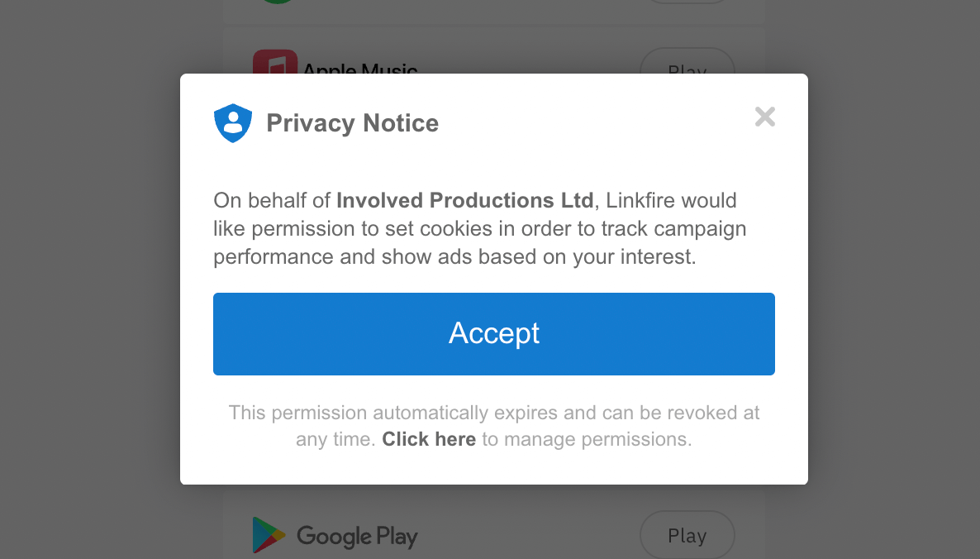Image resolution: width=980 pixels, height=559 pixels.
Task: Click the 'track campaign performance' line of text
Action: [628, 228]
